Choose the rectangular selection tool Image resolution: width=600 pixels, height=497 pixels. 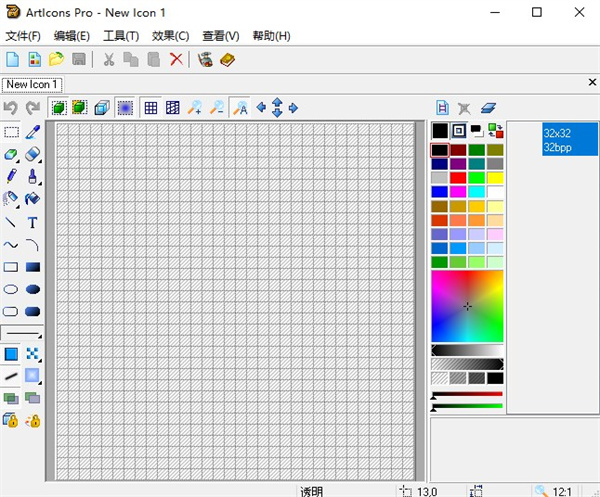pos(11,132)
